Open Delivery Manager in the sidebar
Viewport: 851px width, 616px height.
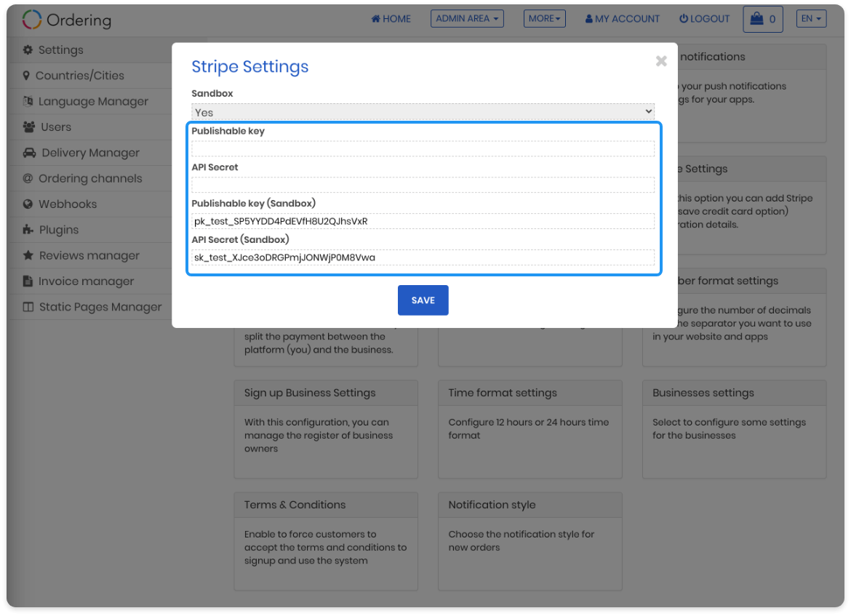click(x=91, y=153)
